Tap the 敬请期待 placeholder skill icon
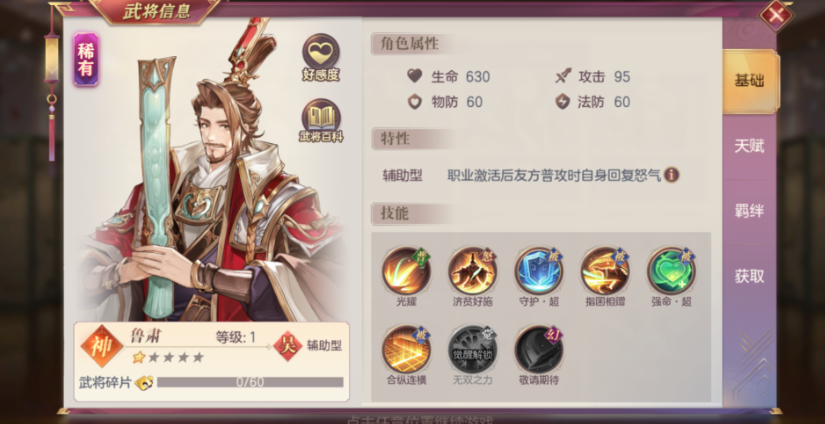The image size is (825, 424). pos(539,349)
